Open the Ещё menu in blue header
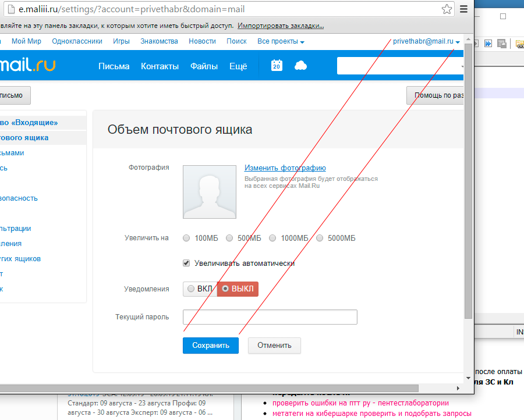 (x=238, y=66)
